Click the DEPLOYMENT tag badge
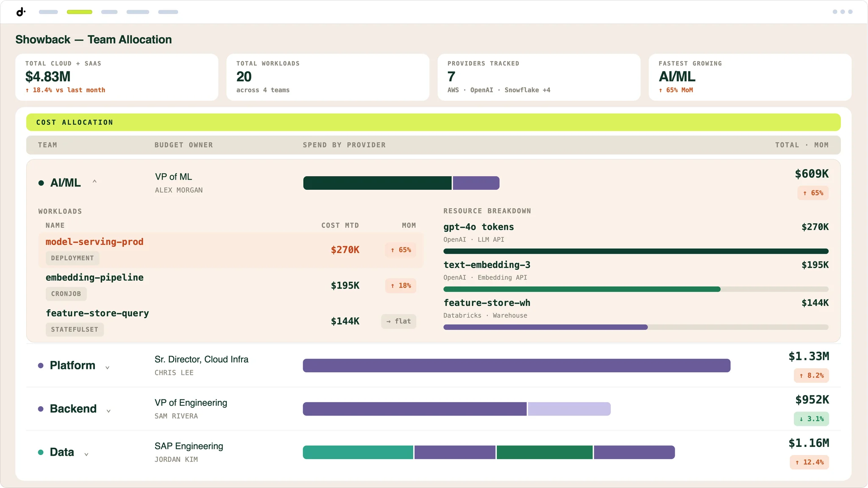Screen dimensions: 868x488 pyautogui.click(x=72, y=258)
